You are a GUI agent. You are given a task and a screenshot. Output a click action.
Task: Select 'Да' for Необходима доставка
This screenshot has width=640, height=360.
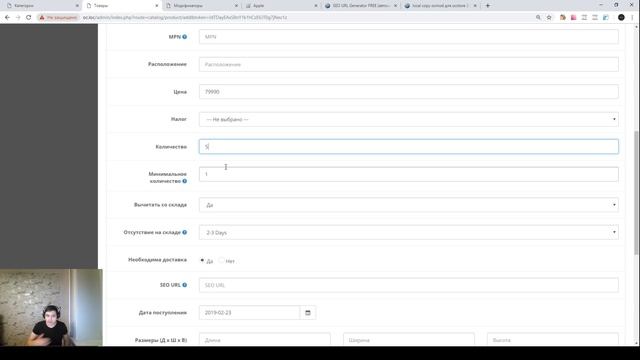point(202,260)
